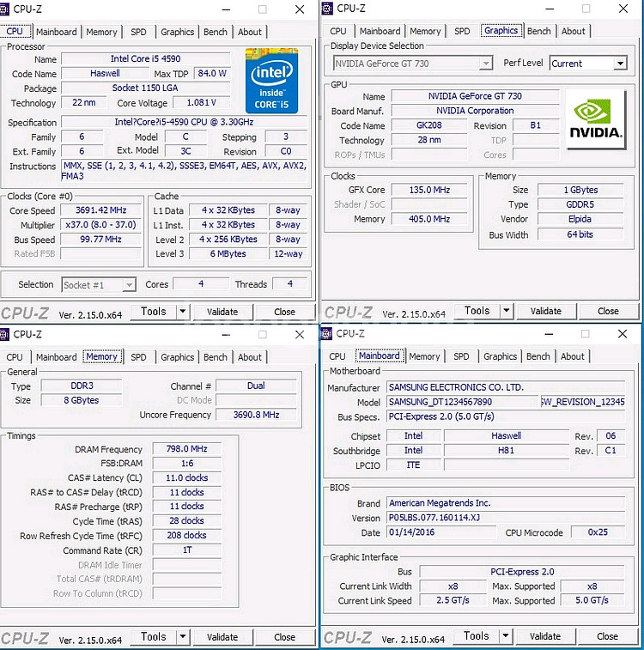This screenshot has height=650, width=644.
Task: Click Close button in CPU window
Action: click(285, 312)
